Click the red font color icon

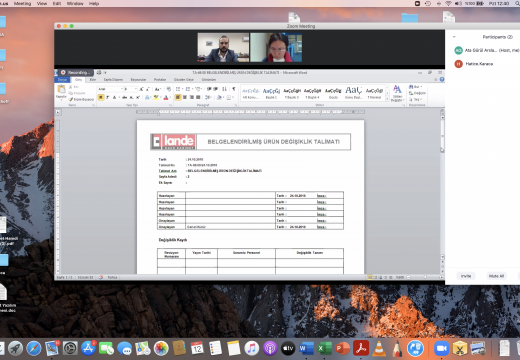(166, 97)
